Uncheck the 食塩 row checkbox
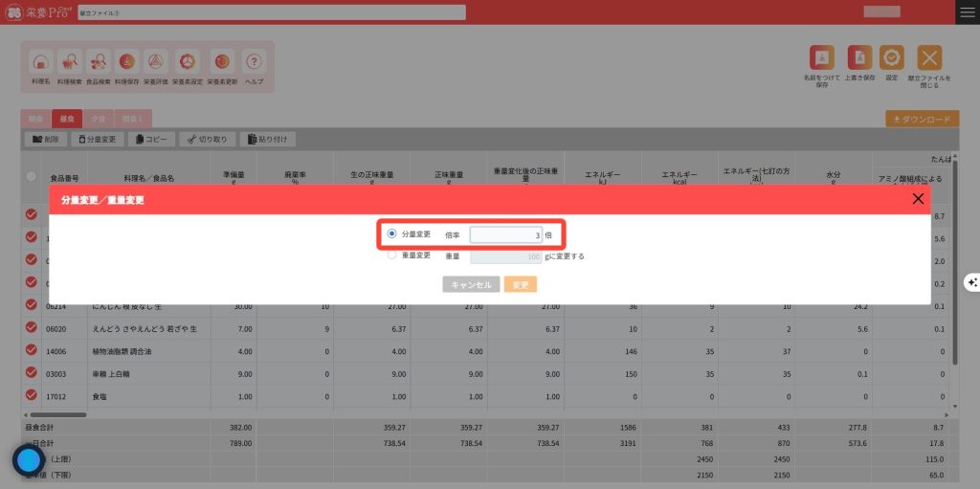 click(31, 395)
